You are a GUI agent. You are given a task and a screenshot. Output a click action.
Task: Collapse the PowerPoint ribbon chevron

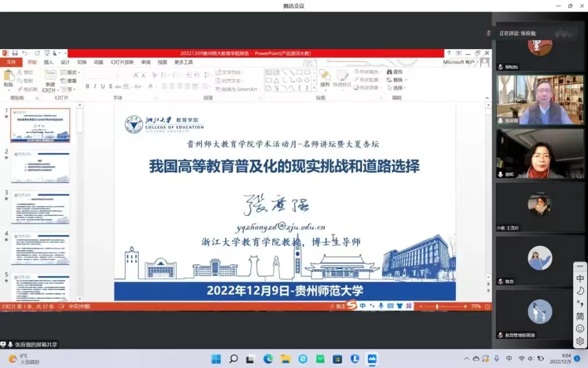tap(487, 98)
